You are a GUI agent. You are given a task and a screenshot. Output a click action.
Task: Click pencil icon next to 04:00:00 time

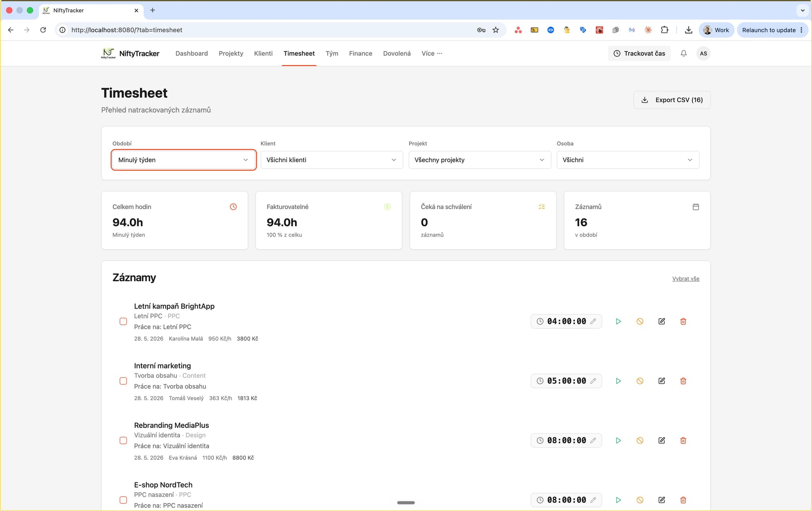tap(593, 321)
